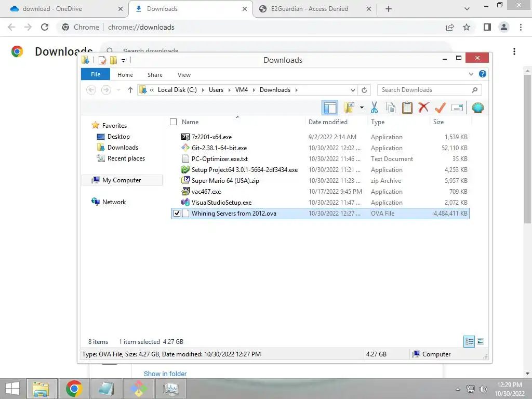Click the Classic Shell seashell settings icon
Viewport: 532px width, 399px height.
(x=478, y=108)
